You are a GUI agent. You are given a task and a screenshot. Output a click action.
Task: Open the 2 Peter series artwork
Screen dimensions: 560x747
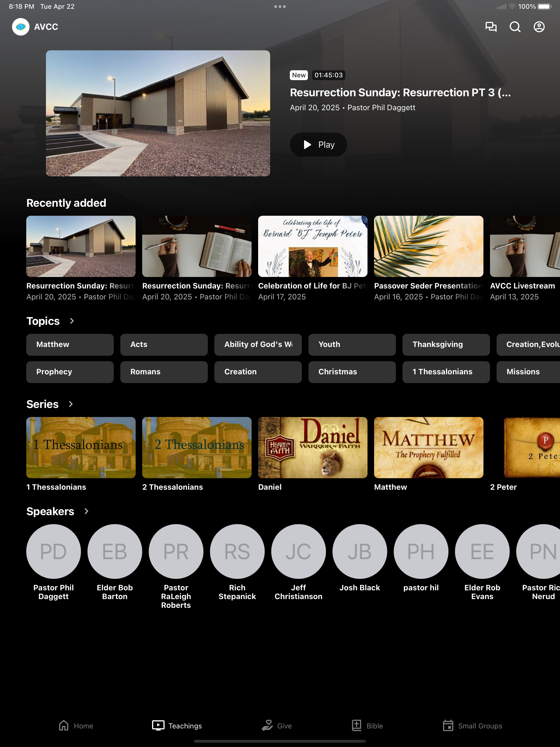(525, 447)
